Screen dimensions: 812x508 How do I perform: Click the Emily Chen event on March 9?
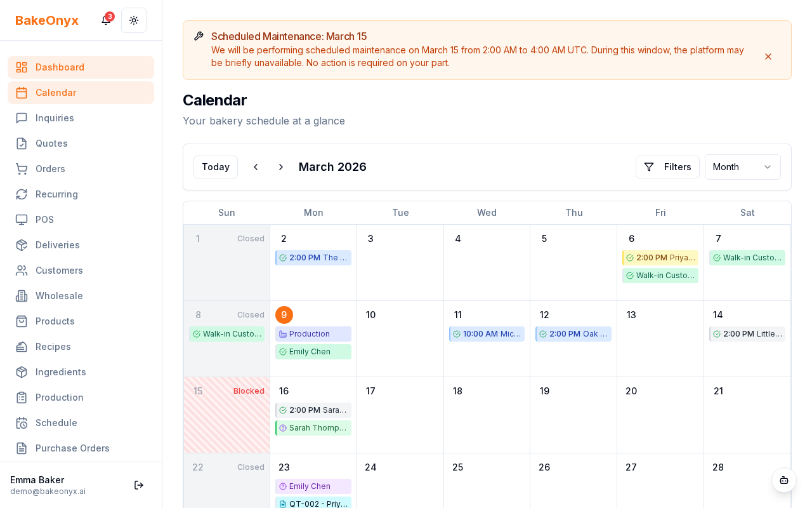(313, 352)
